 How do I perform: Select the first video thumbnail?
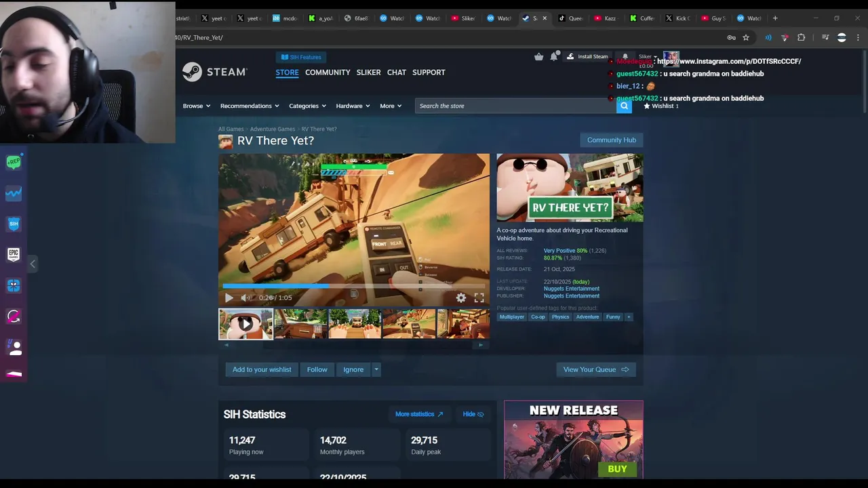pyautogui.click(x=245, y=324)
